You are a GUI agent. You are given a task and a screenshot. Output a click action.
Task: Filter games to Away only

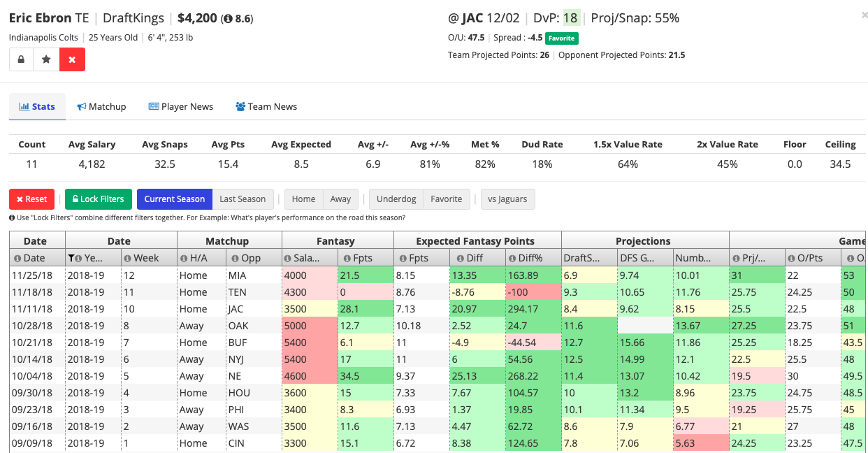point(341,199)
